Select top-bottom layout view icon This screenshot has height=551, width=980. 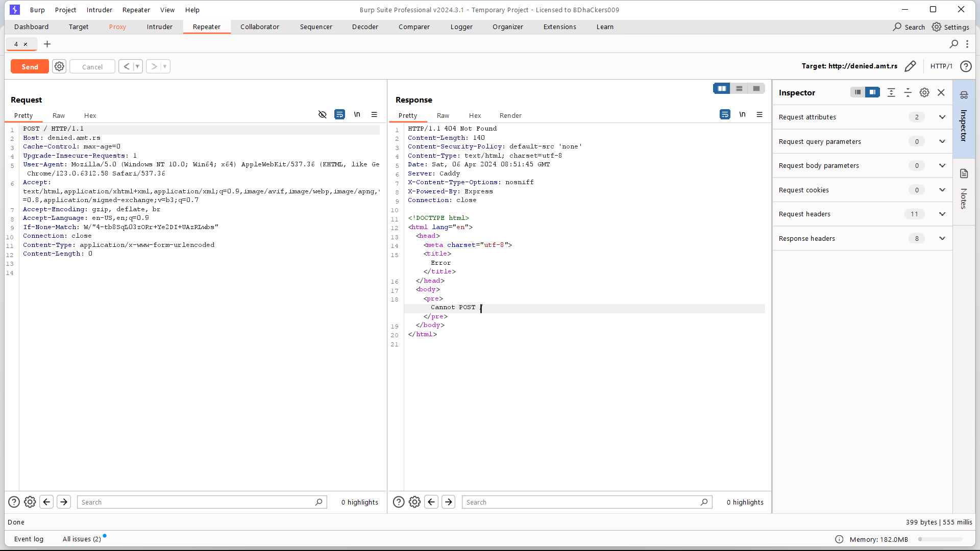coord(739,88)
